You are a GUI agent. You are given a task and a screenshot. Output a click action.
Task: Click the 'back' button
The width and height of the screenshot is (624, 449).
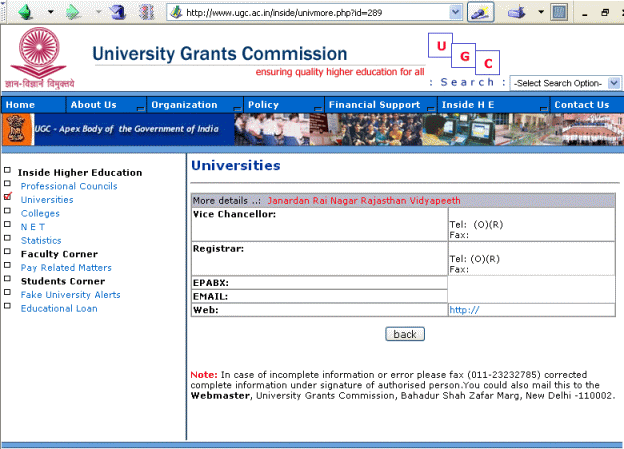click(405, 334)
